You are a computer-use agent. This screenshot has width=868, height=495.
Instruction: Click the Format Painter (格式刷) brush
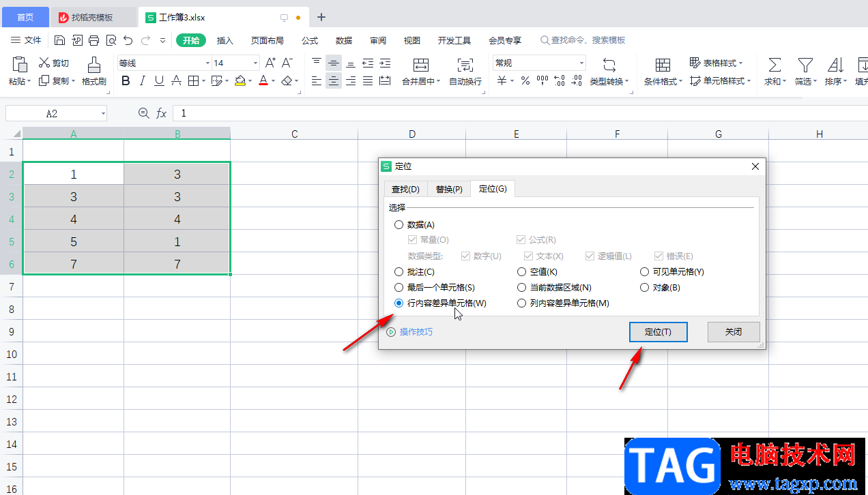click(94, 64)
